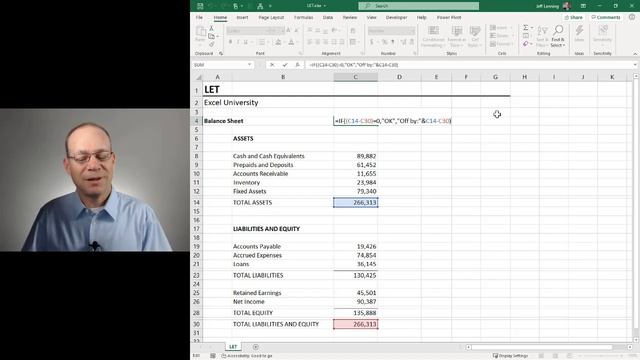Image resolution: width=640 pixels, height=360 pixels.
Task: Click the Excel University cell
Action: pos(231,102)
